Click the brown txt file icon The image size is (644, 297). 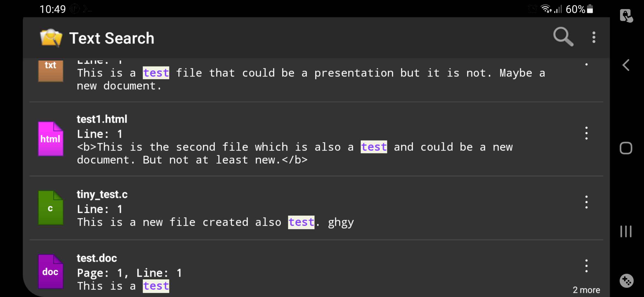click(51, 71)
